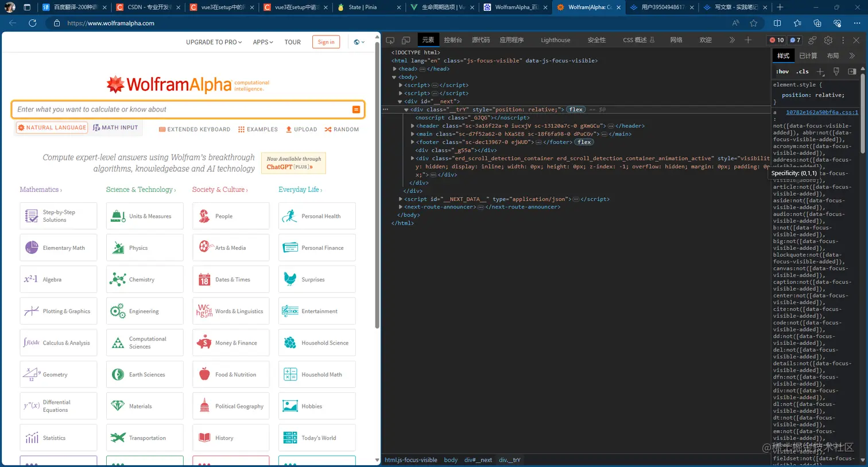Screen dimensions: 868x467
Task: Click the browser address bar URL
Action: pos(111,23)
